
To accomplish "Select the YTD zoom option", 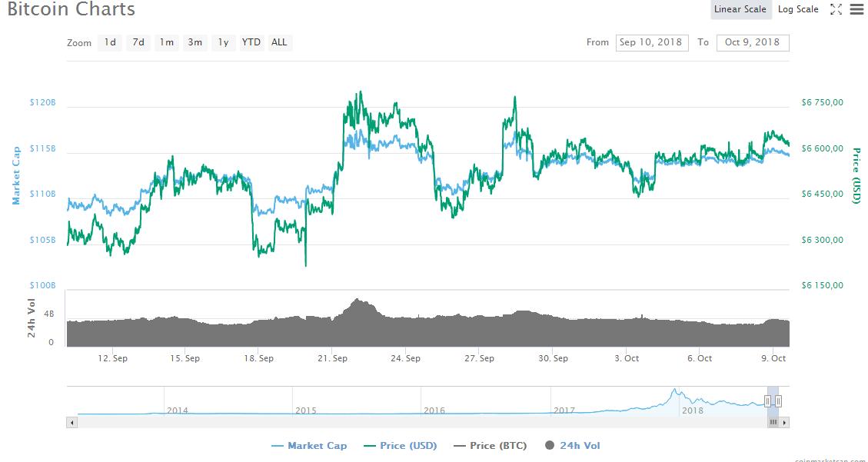I will coord(251,42).
